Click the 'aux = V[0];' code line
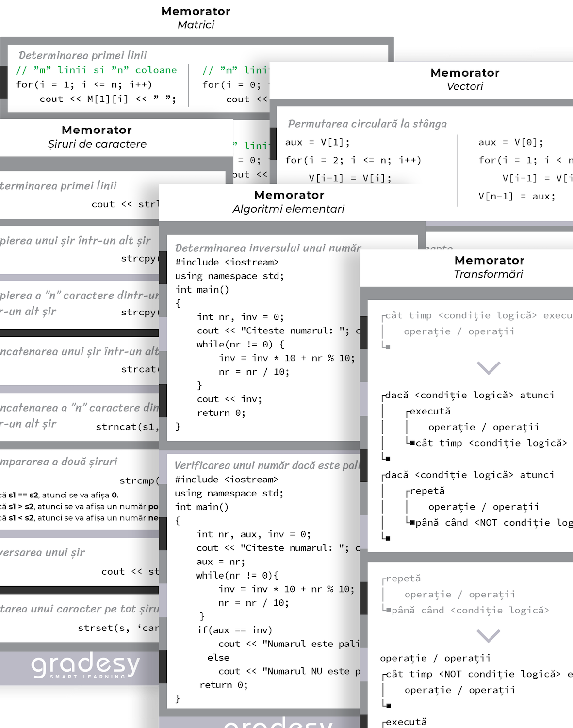The height and width of the screenshot is (728, 573). [510, 142]
